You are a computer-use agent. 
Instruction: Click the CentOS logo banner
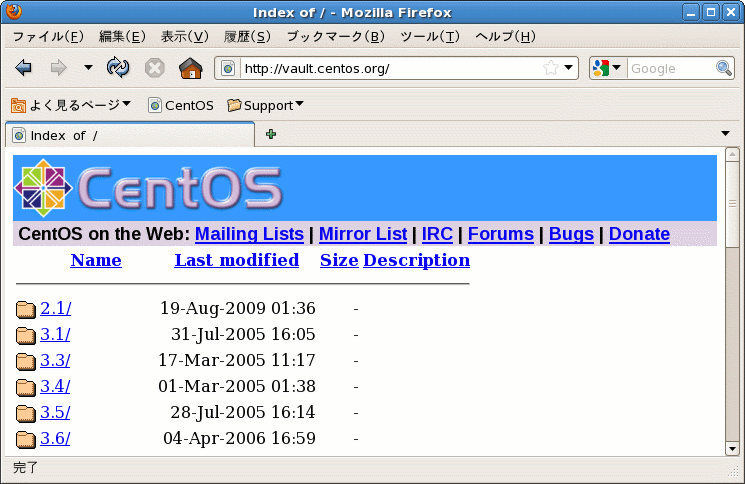click(x=150, y=188)
